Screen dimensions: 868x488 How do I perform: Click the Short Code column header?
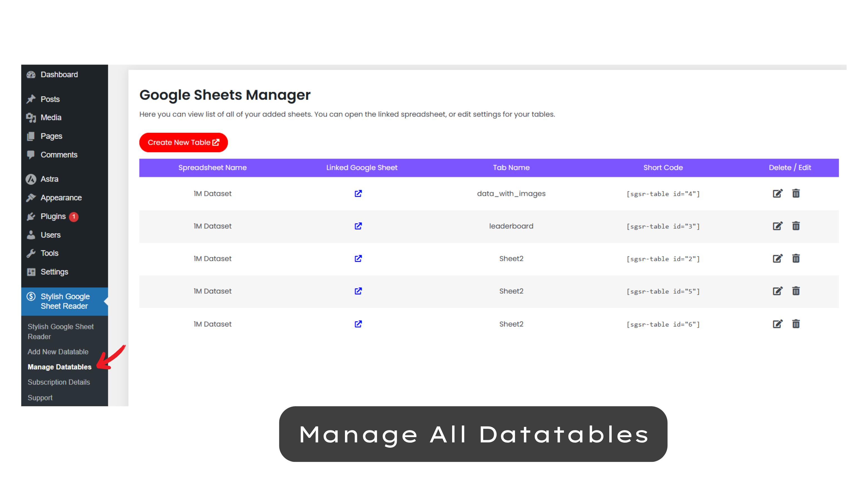pos(663,167)
